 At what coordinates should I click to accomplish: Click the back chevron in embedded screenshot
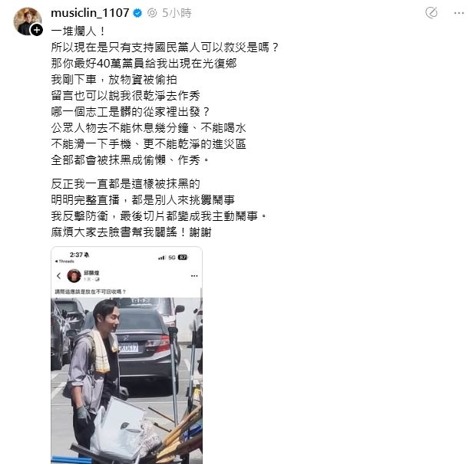[59, 275]
